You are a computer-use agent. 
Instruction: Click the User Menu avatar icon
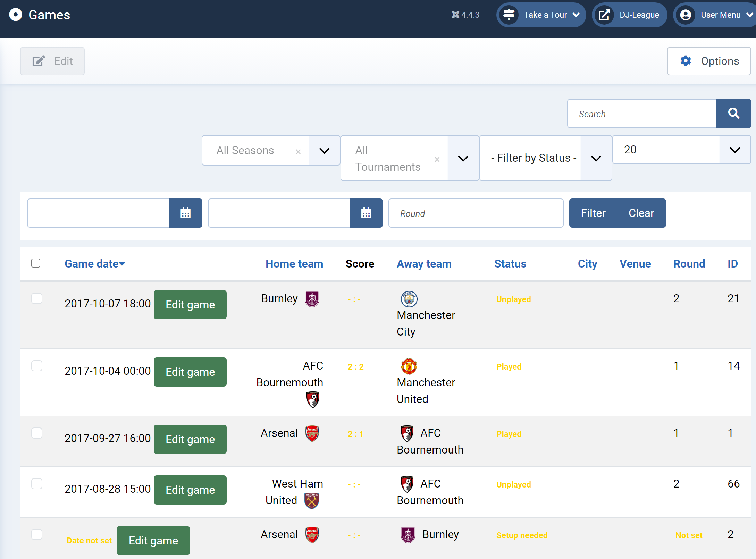[686, 15]
